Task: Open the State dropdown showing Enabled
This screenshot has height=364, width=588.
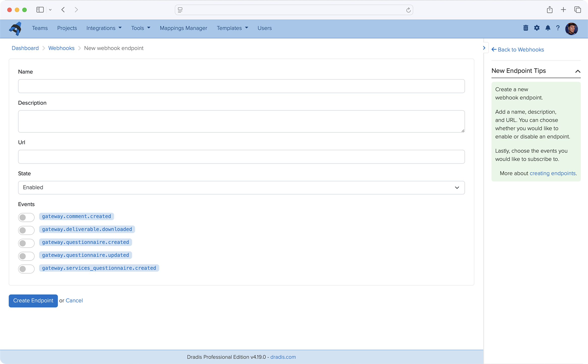Action: (241, 188)
